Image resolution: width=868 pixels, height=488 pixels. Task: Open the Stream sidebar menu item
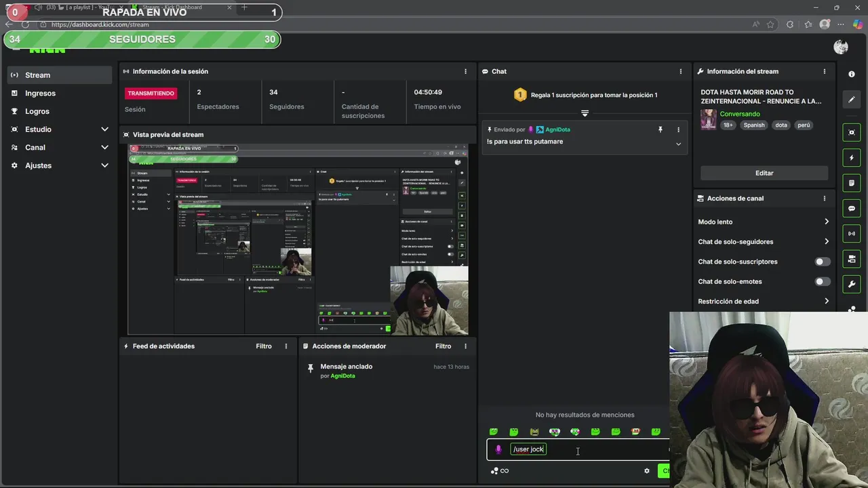point(60,75)
